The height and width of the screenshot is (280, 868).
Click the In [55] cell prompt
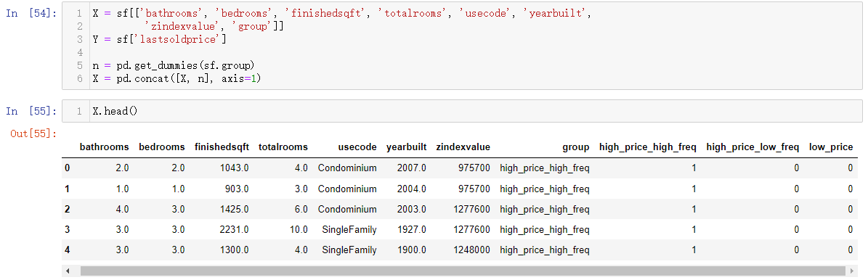click(31, 111)
